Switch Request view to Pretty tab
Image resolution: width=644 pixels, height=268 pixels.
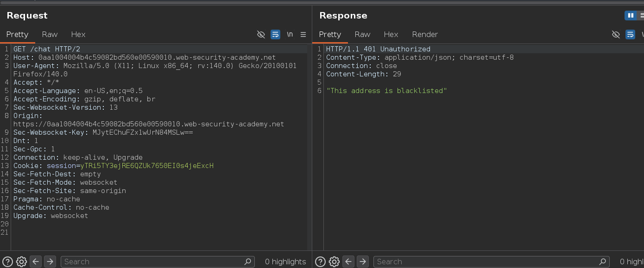click(x=17, y=34)
